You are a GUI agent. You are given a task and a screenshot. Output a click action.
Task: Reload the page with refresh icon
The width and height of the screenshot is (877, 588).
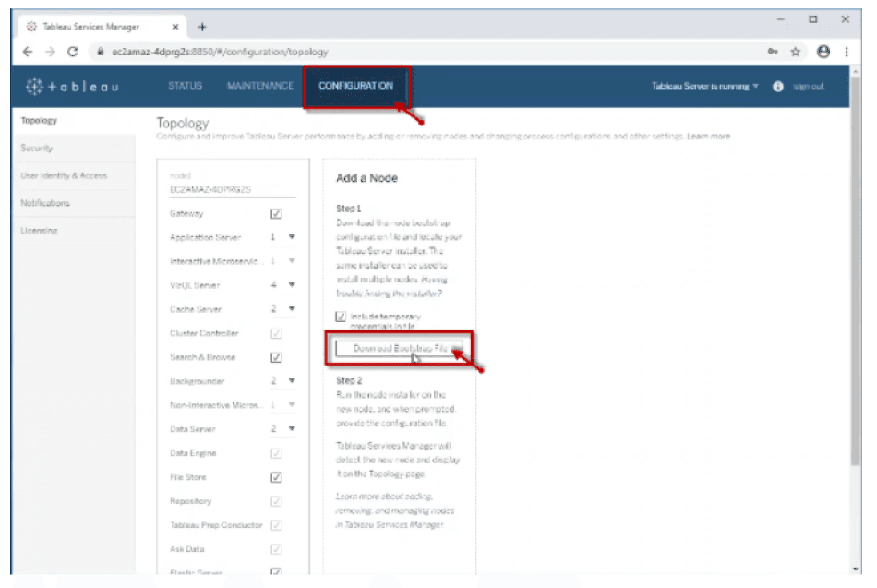73,53
